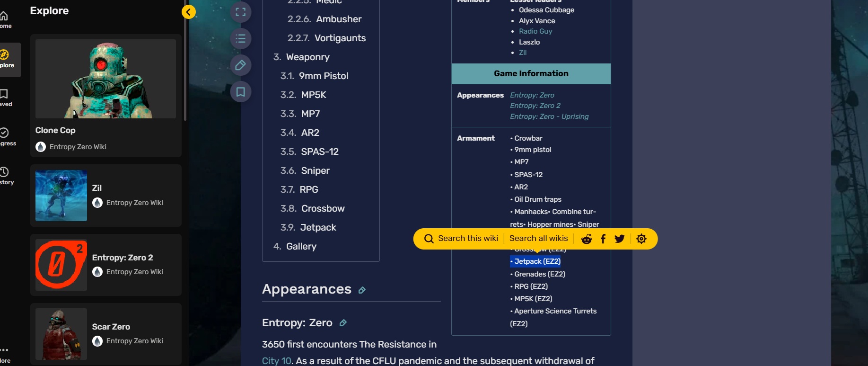
Task: Share on Reddit icon
Action: (x=587, y=239)
